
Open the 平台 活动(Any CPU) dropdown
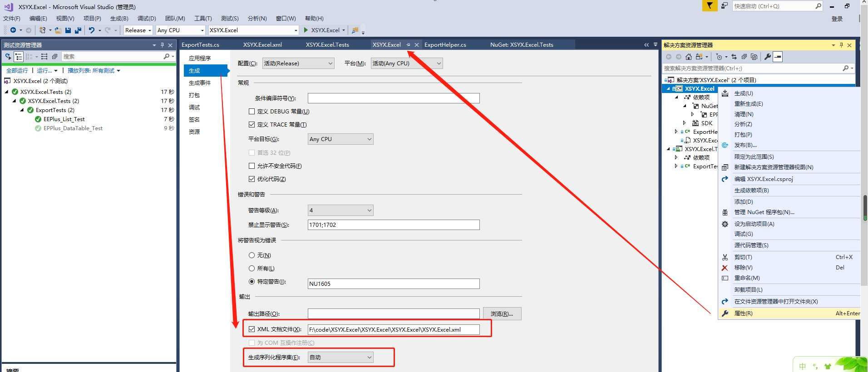(407, 64)
